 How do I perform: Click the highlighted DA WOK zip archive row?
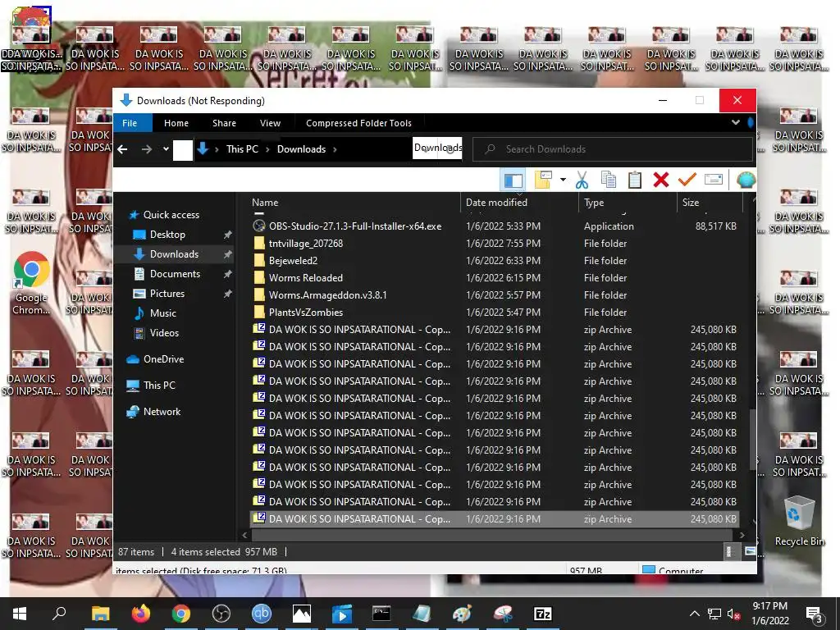495,518
